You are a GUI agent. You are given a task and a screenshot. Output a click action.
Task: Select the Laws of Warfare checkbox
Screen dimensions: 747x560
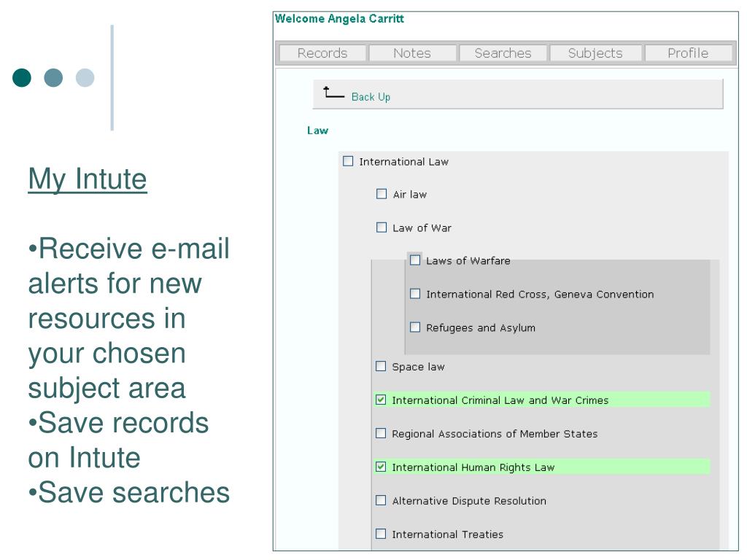coord(415,260)
